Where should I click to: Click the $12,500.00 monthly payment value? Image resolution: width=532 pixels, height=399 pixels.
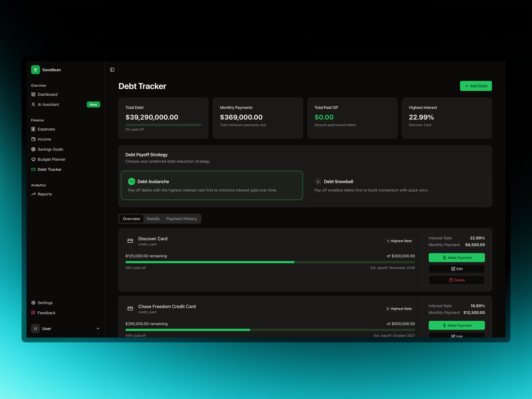point(474,313)
